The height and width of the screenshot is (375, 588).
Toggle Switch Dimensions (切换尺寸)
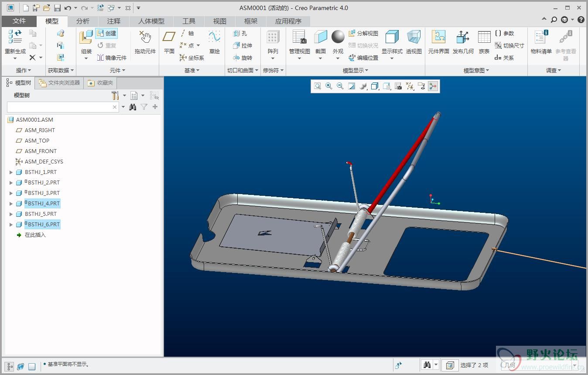click(509, 45)
